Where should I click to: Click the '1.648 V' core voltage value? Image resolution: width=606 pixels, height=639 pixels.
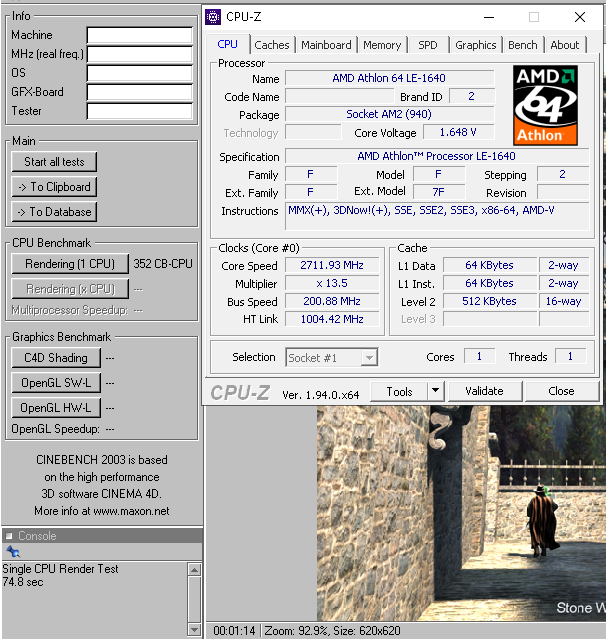coord(458,132)
